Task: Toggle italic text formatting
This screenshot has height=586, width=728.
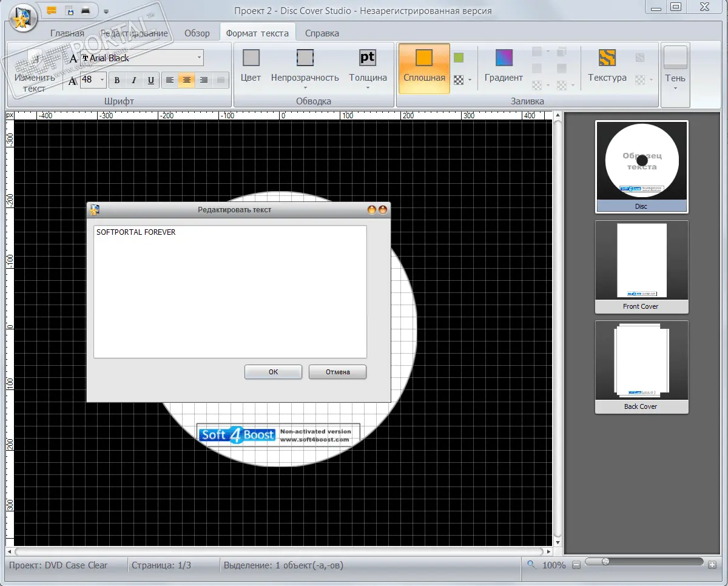Action: point(134,80)
